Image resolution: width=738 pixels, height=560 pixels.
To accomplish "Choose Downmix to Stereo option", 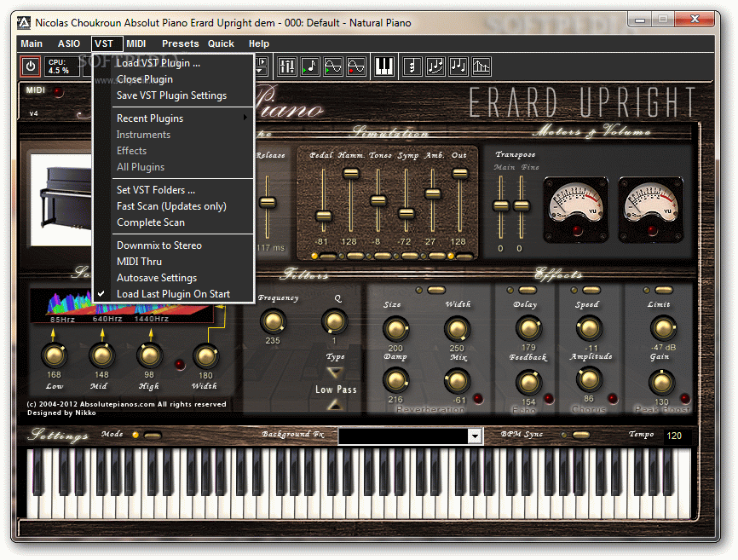I will [x=173, y=245].
